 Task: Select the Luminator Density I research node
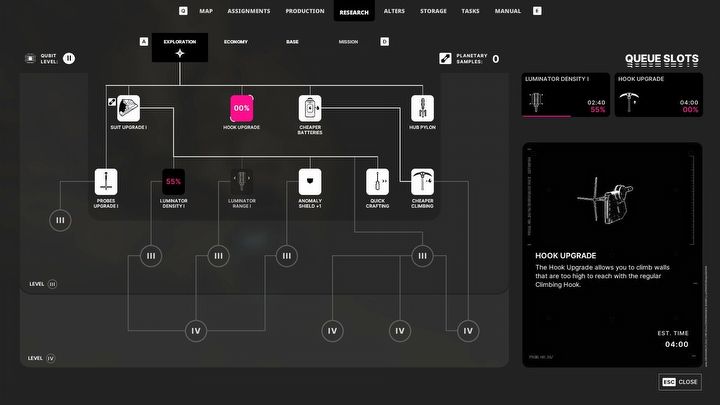coord(173,181)
